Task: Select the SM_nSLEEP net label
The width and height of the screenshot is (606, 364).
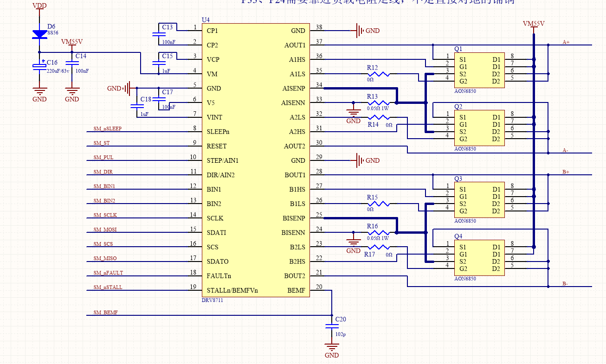Action: click(x=108, y=128)
